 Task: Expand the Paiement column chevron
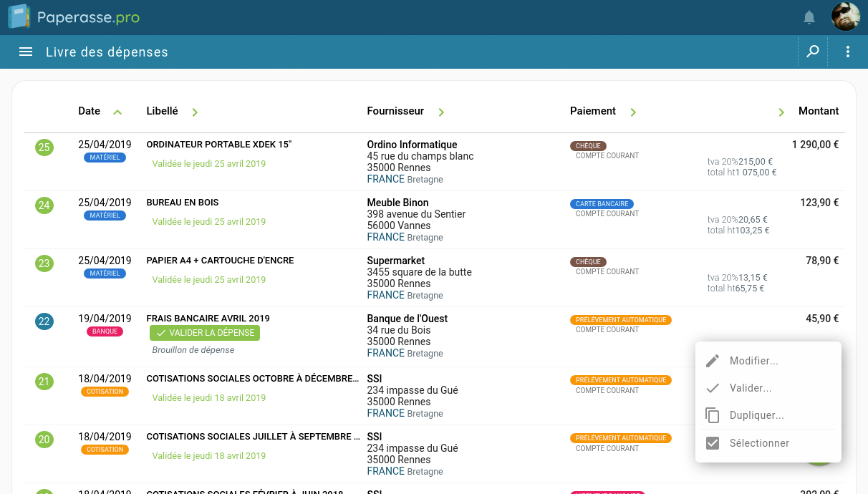coord(633,112)
